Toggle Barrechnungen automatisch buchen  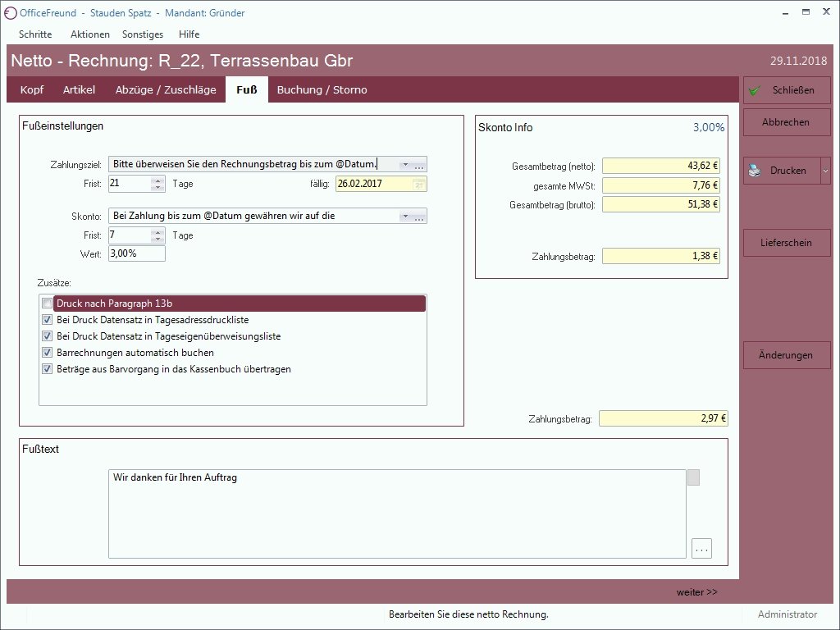47,353
